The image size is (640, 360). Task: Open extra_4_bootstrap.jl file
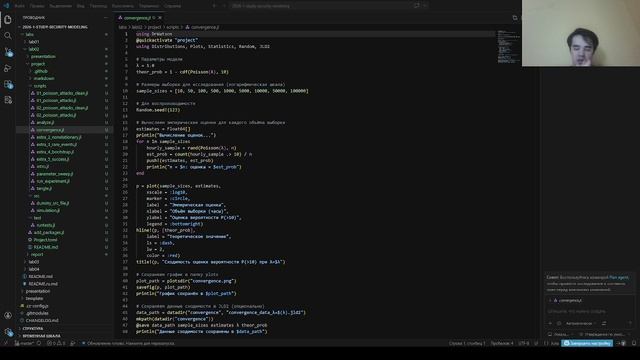click(55, 152)
